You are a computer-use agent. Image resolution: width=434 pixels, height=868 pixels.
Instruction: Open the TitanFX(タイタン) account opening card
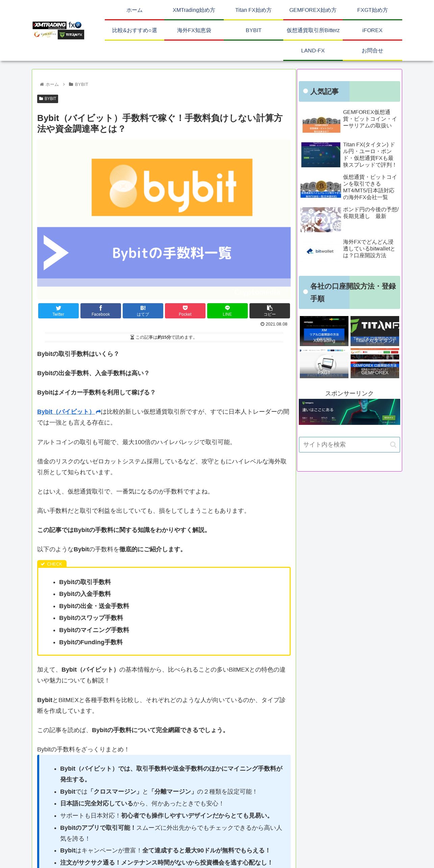pos(375,331)
